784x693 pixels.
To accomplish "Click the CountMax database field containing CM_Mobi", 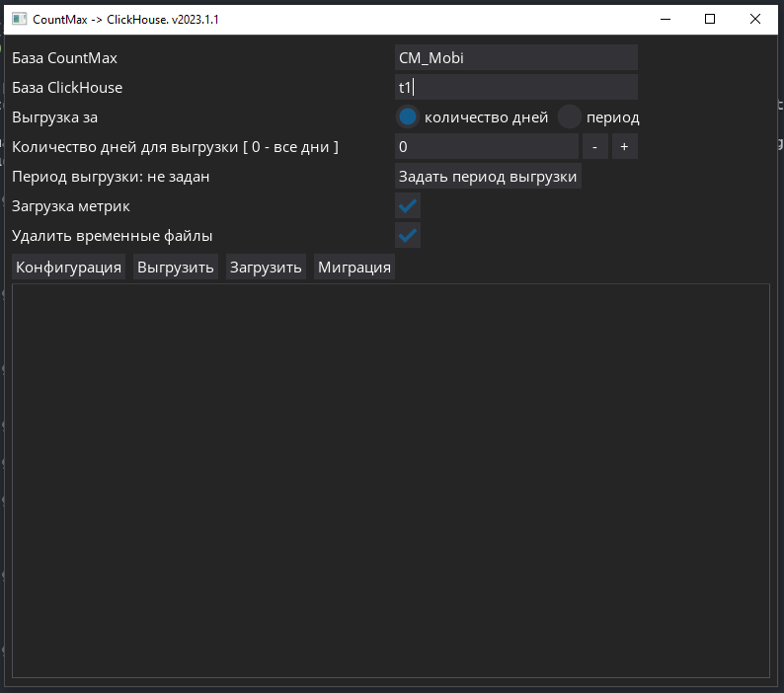I will tap(516, 57).
